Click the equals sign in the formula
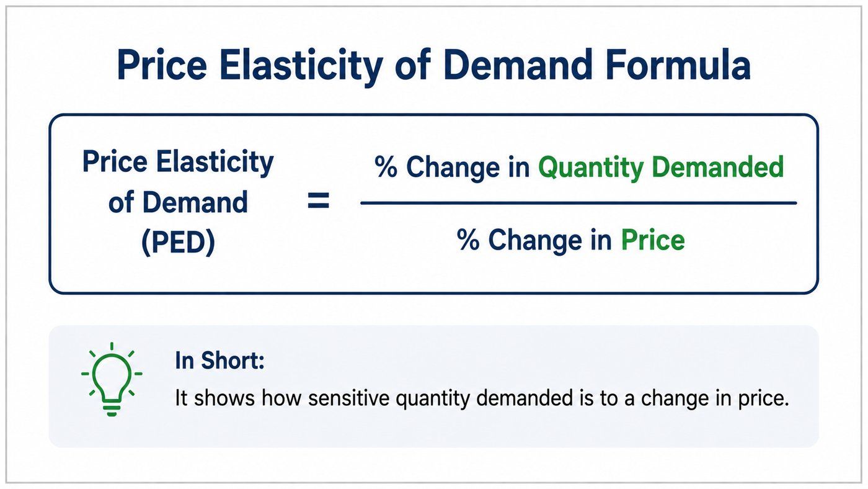Viewport: 868px width, 489px height. pyautogui.click(x=319, y=202)
